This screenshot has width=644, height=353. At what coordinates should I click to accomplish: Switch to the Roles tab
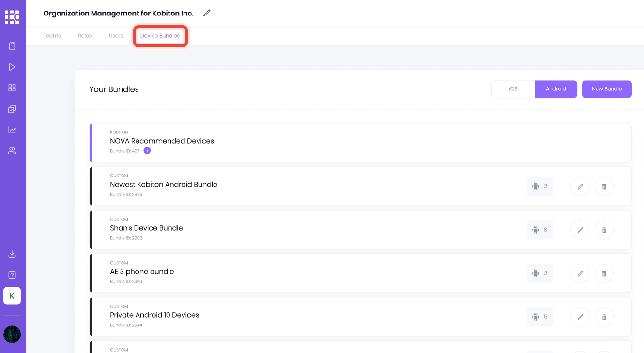click(85, 36)
